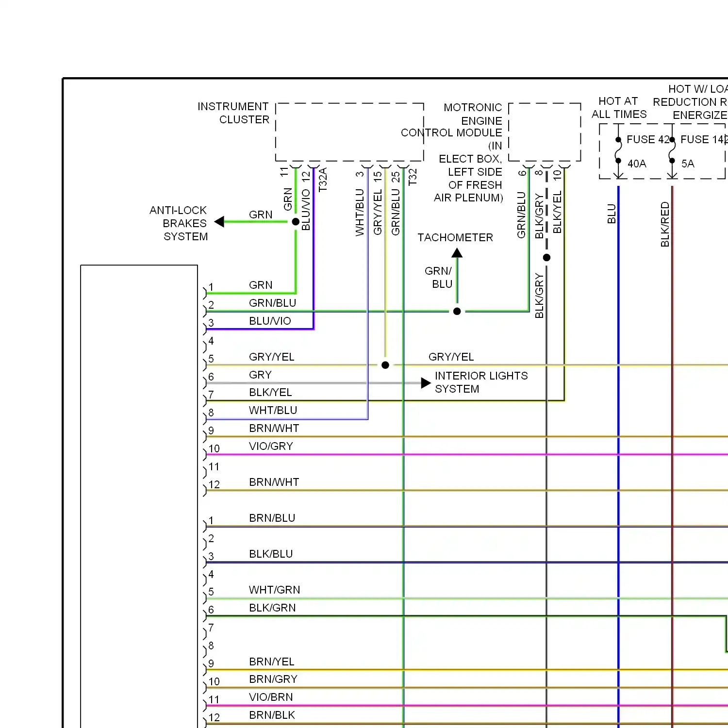Screen dimensions: 728x728
Task: Click the vertical BLU label under Fuse 42
Action: click(612, 214)
